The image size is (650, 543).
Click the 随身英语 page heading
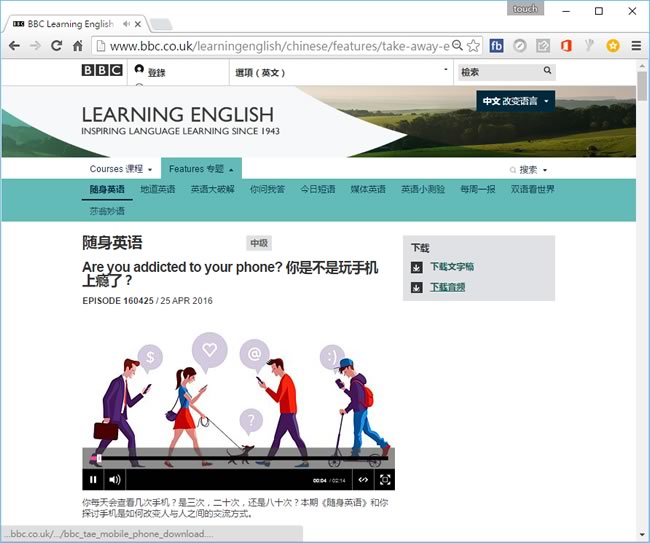pyautogui.click(x=112, y=243)
